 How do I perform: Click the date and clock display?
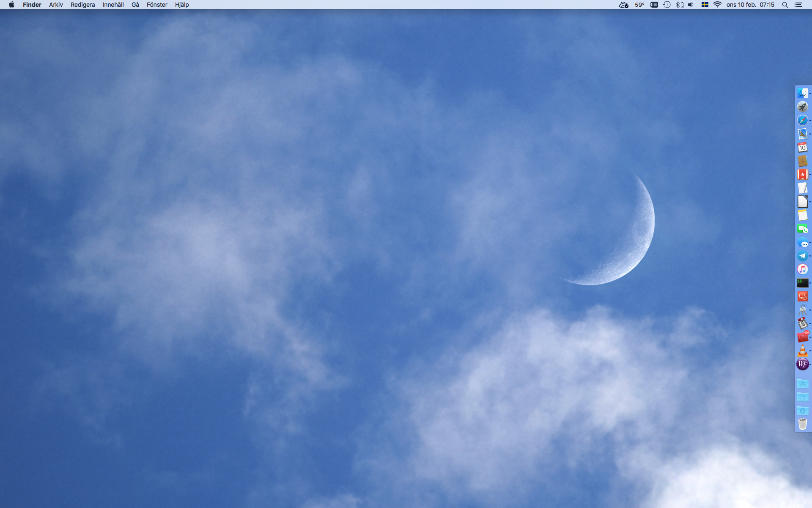point(750,5)
